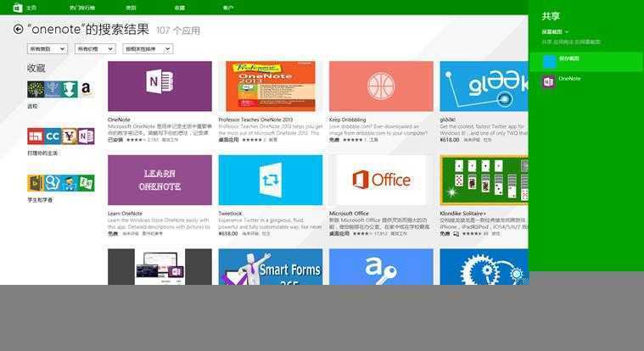Click the Tweetbook title text
The width and height of the screenshot is (644, 351).
click(230, 214)
